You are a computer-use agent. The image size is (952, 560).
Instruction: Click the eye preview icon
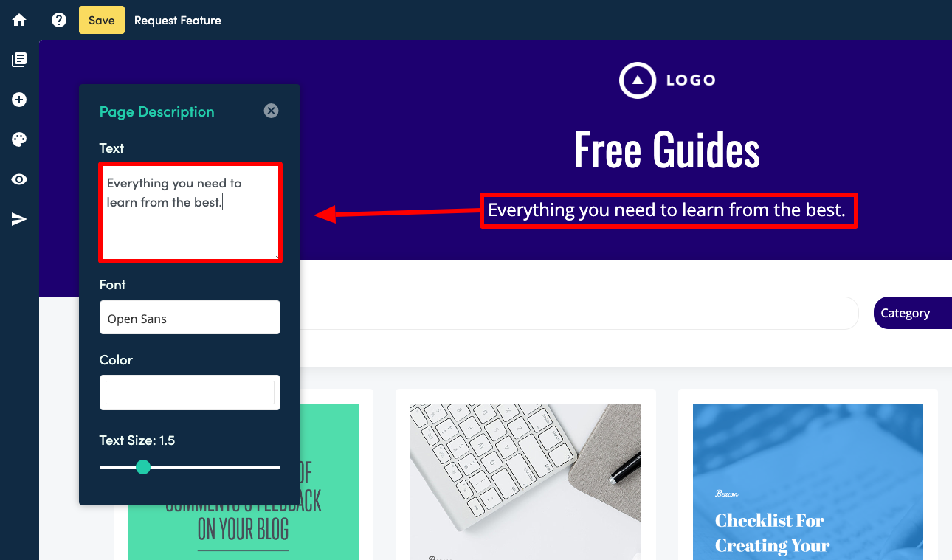pos(19,179)
